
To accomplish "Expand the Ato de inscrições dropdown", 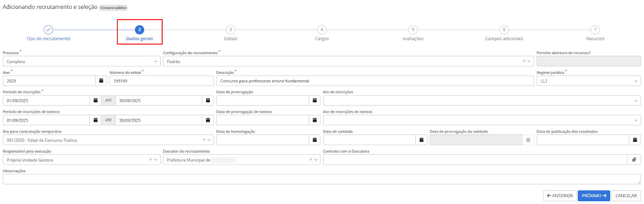I will [x=636, y=101].
